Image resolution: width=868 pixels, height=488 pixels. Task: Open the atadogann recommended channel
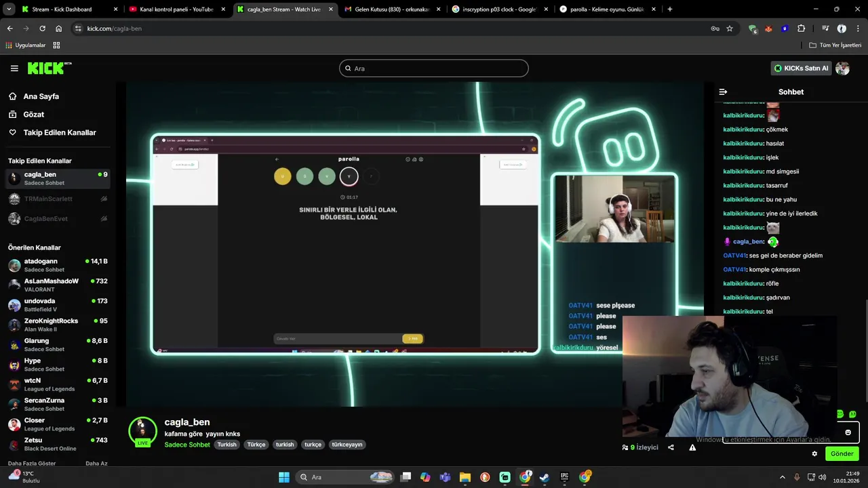58,265
